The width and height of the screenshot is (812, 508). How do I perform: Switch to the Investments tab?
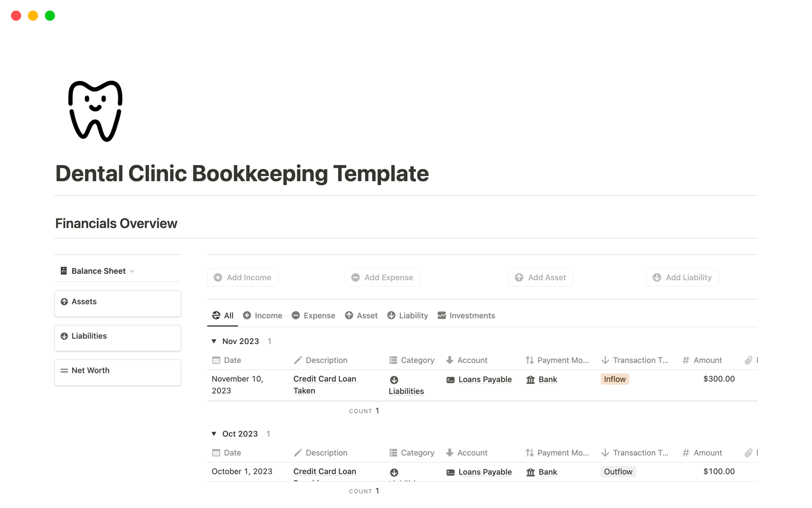pyautogui.click(x=466, y=315)
